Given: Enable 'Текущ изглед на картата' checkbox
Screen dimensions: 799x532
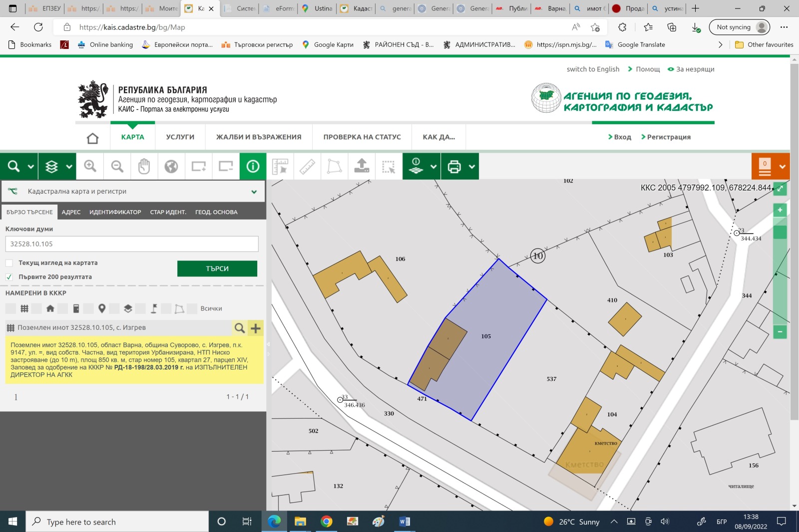Looking at the screenshot, I should coord(9,263).
